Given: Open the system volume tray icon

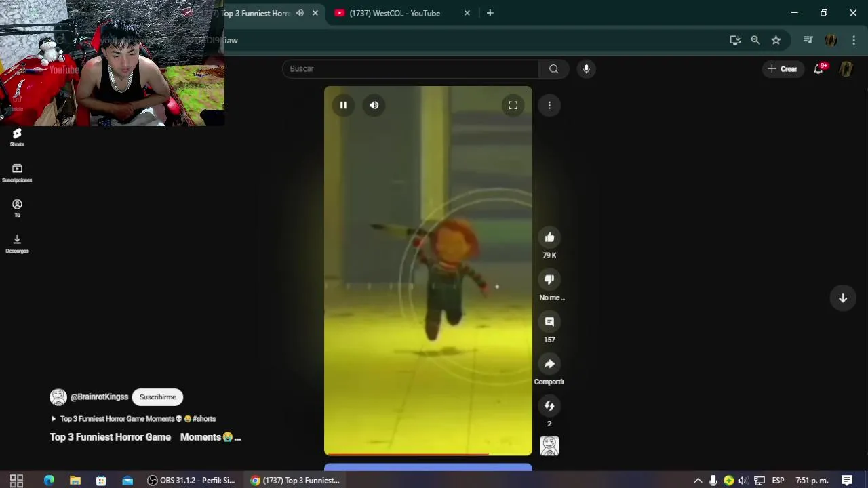Looking at the screenshot, I should [744, 481].
